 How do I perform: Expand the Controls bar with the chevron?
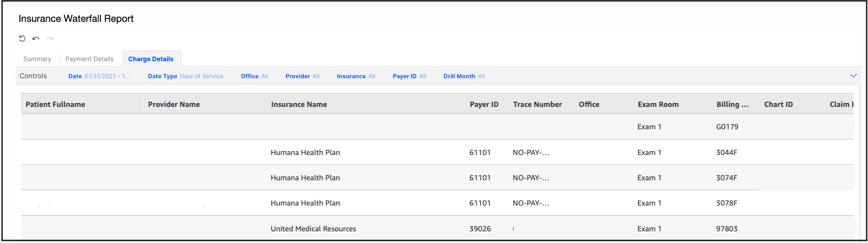tap(853, 76)
